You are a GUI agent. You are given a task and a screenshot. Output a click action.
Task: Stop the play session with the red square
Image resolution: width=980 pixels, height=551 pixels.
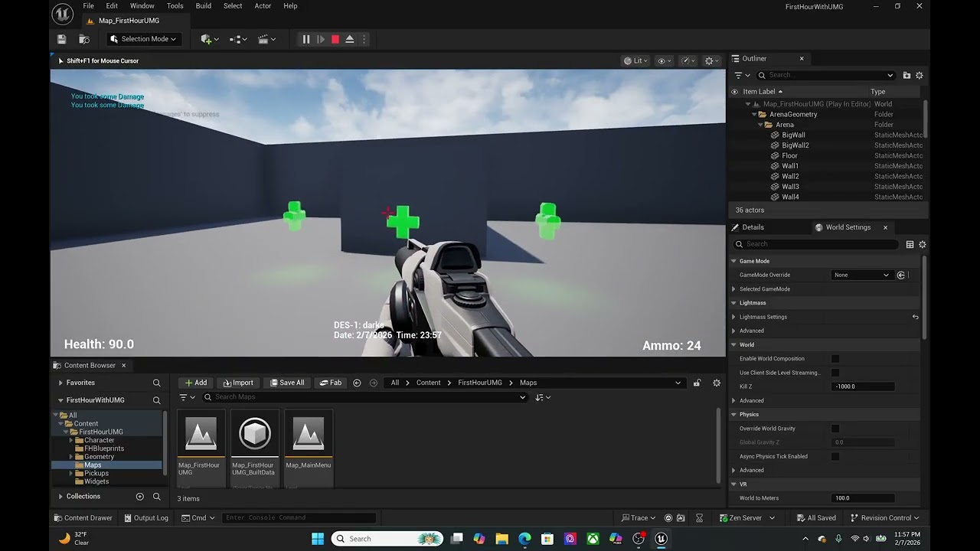tap(335, 39)
